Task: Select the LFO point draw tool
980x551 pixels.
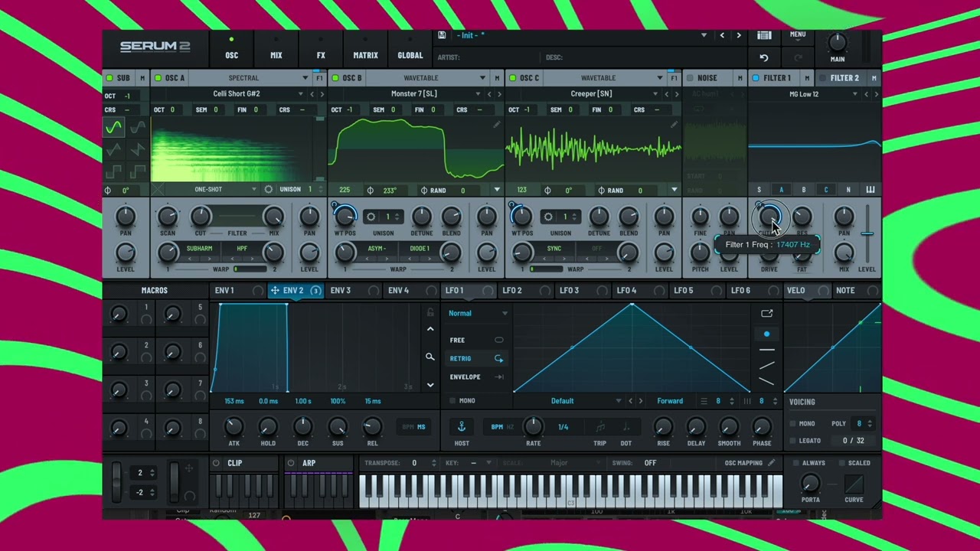Action: 766,334
